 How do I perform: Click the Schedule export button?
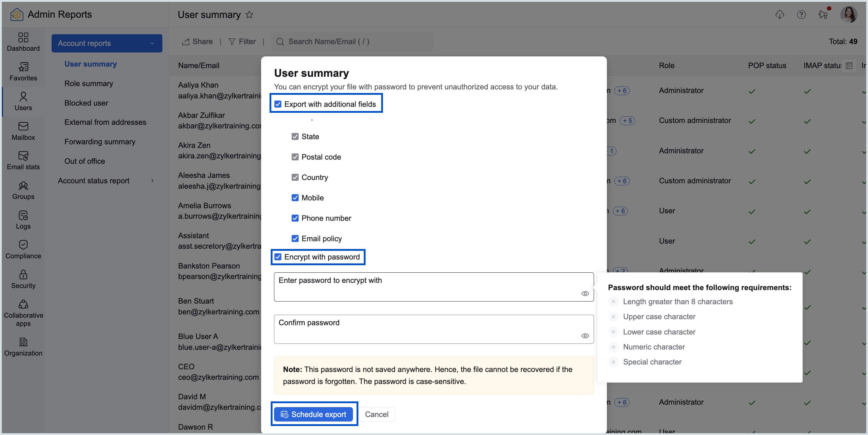tap(314, 414)
